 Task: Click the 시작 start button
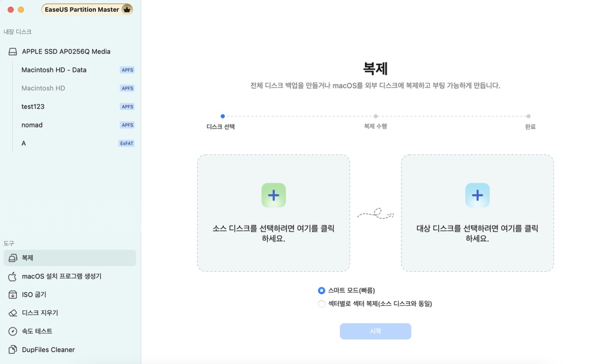coord(375,332)
